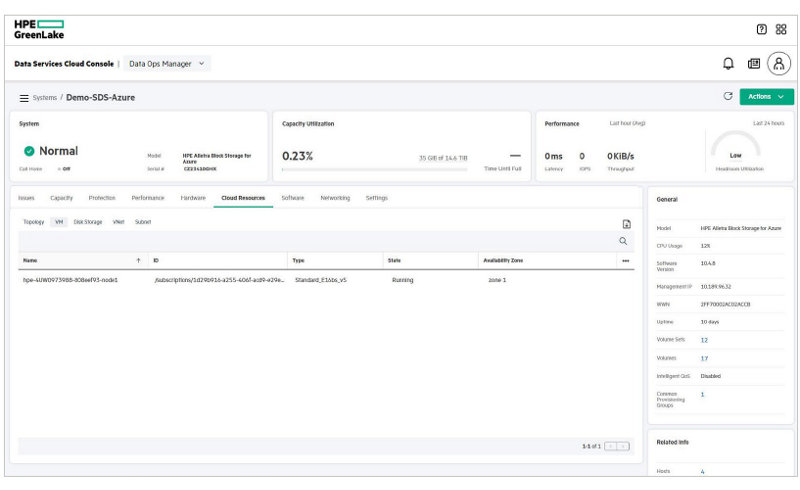The width and height of the screenshot is (800, 490).
Task: Click the Intelligent QoS Disabled value
Action: [710, 376]
